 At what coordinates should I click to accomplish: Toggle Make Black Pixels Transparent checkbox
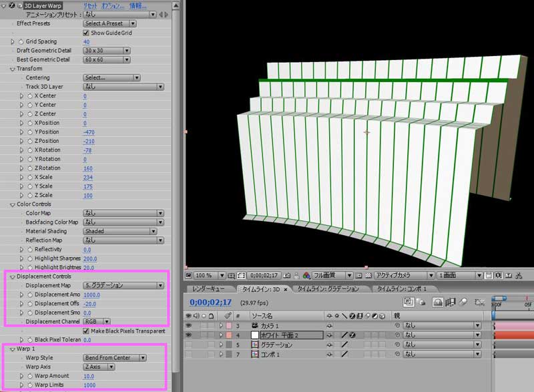(x=86, y=331)
